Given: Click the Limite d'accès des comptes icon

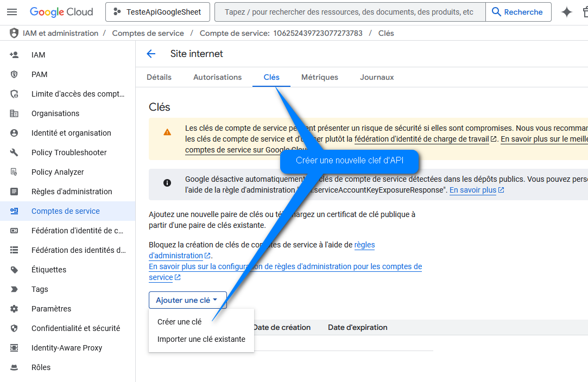Looking at the screenshot, I should 14,94.
